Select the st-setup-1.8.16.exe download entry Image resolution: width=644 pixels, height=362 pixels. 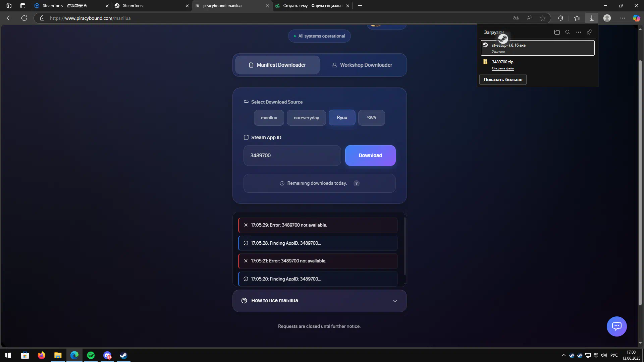tap(537, 48)
